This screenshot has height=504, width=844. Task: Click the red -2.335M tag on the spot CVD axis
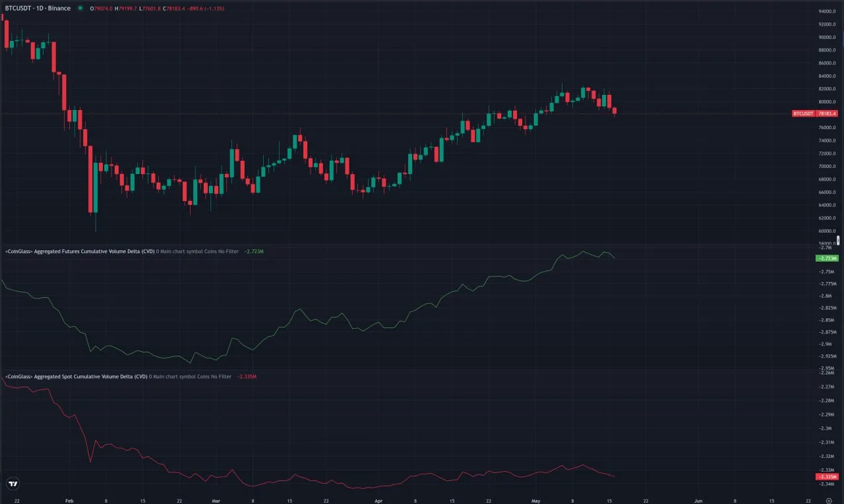[x=826, y=476]
